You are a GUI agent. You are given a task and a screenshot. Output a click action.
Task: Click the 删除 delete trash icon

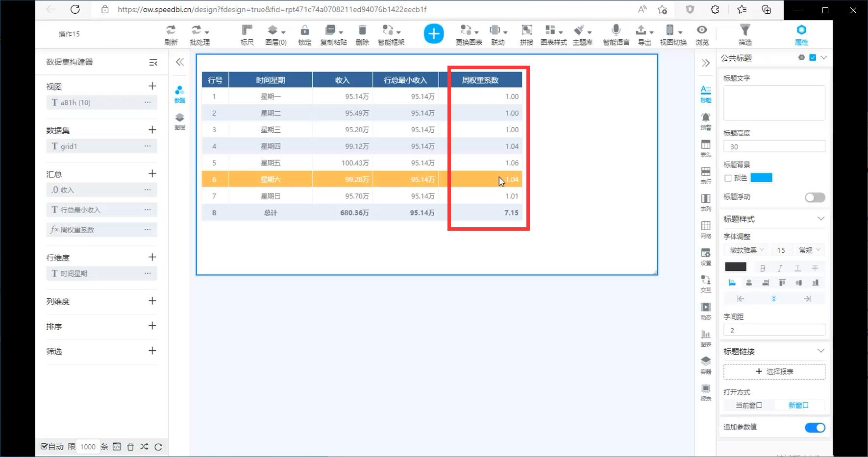pos(362,34)
